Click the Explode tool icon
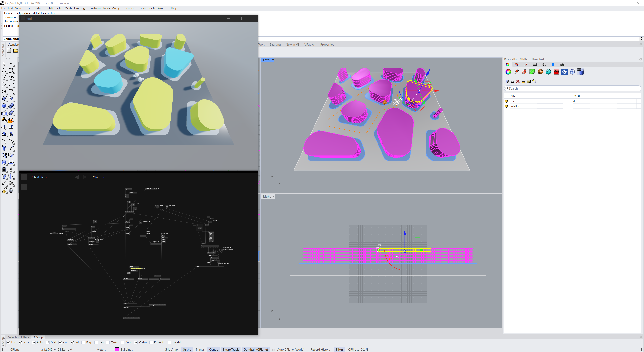 (x=11, y=120)
